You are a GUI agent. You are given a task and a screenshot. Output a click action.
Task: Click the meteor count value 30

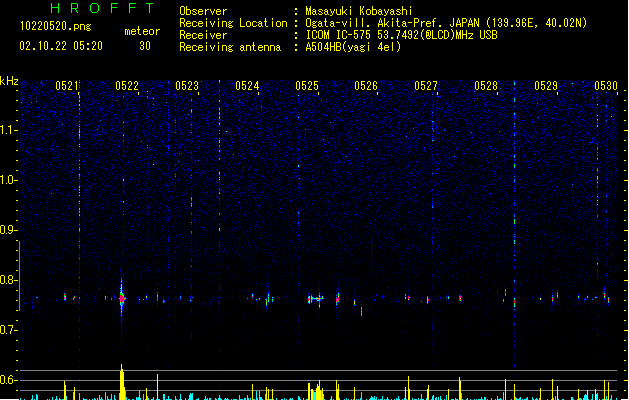pyautogui.click(x=145, y=46)
